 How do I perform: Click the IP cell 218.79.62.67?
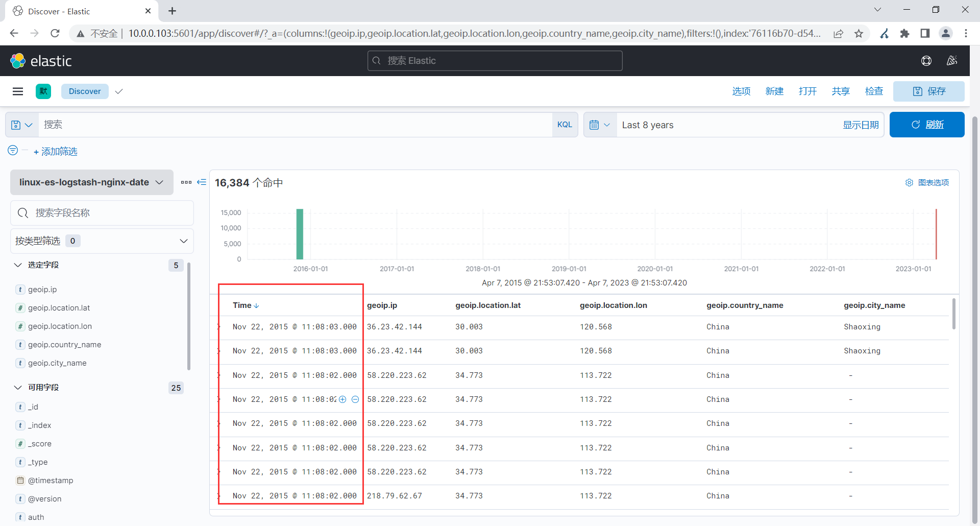(394, 496)
